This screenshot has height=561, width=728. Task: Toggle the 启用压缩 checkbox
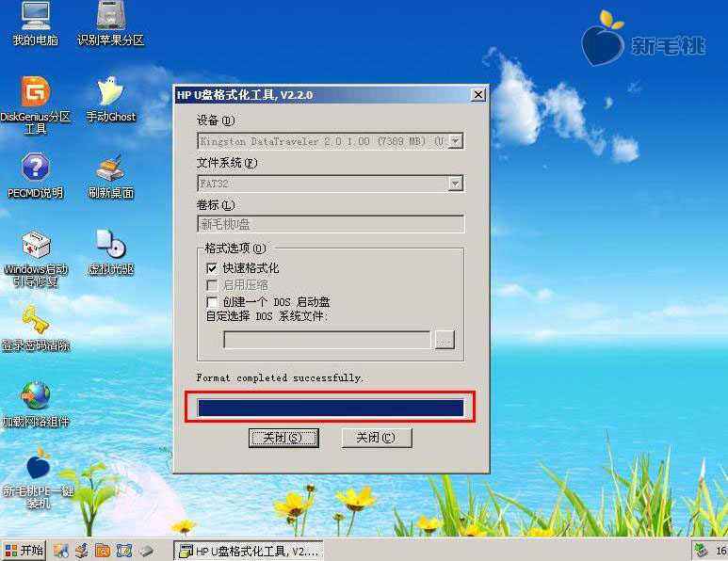pyautogui.click(x=212, y=285)
